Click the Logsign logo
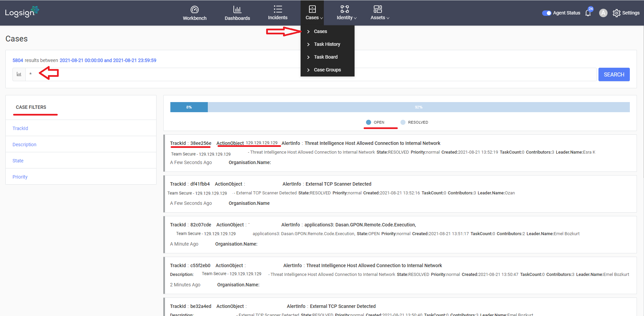The height and width of the screenshot is (316, 644). 22,12
